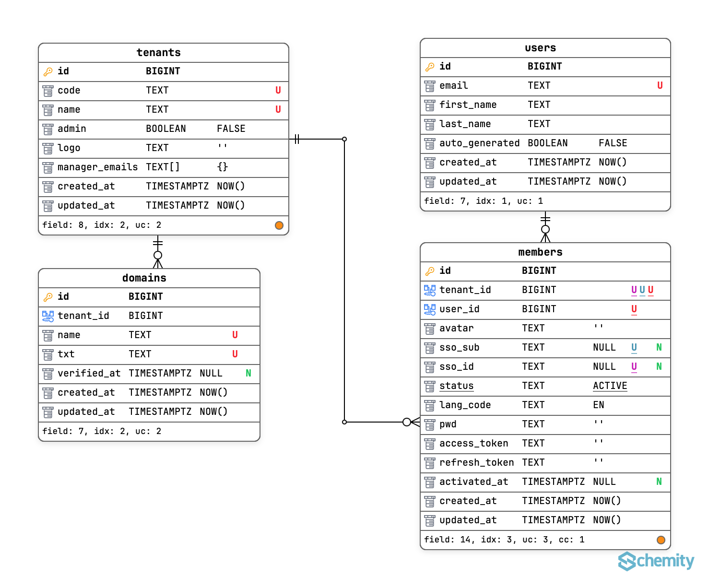Click the tenants–domains relationship connector
Image resolution: width=709 pixels, height=588 pixels.
[x=158, y=252]
